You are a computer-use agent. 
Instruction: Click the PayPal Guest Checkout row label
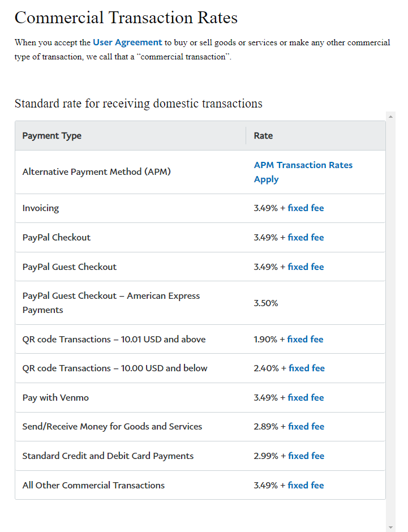(x=69, y=267)
